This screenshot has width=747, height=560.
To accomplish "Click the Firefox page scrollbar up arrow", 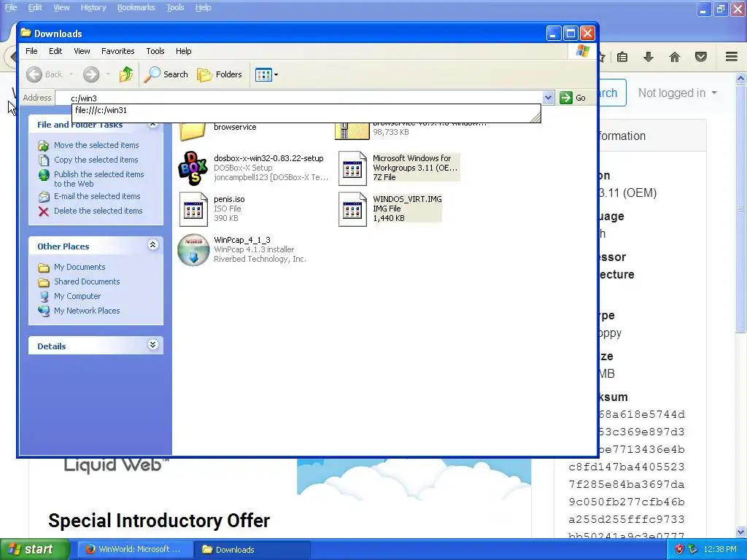I will point(741,79).
